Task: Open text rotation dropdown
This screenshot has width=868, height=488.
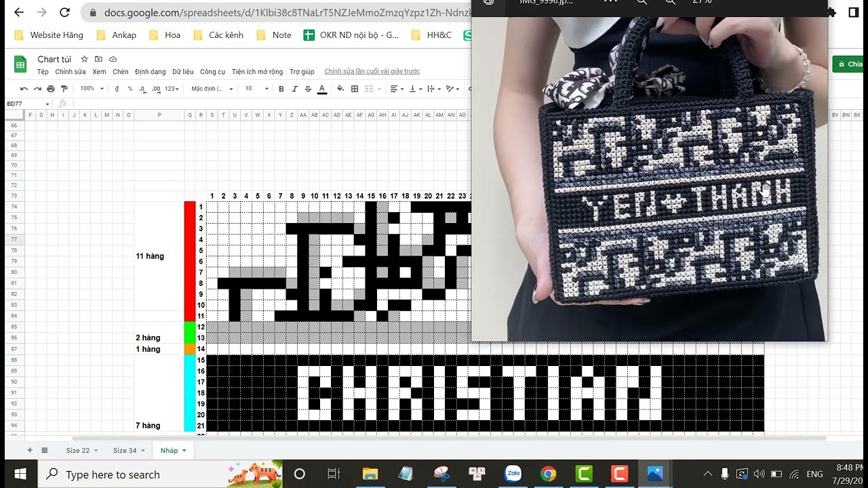Action: tap(452, 89)
